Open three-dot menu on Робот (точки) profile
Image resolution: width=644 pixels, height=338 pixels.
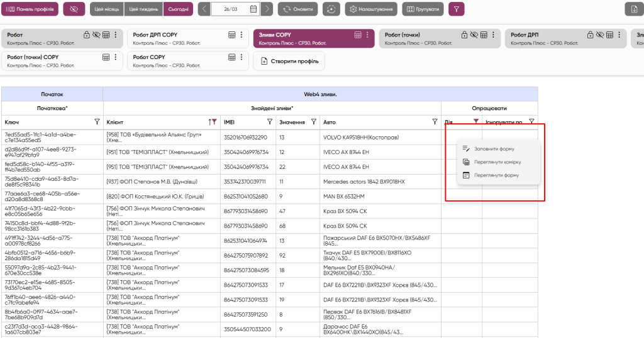coord(493,35)
